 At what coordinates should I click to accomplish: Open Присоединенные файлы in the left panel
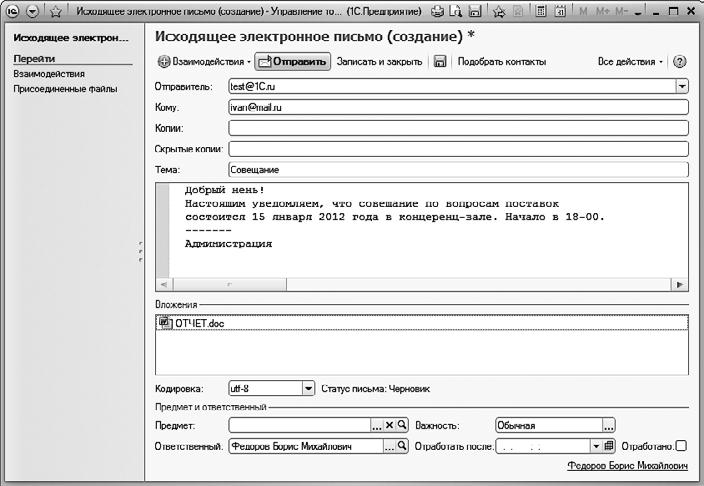(x=64, y=89)
